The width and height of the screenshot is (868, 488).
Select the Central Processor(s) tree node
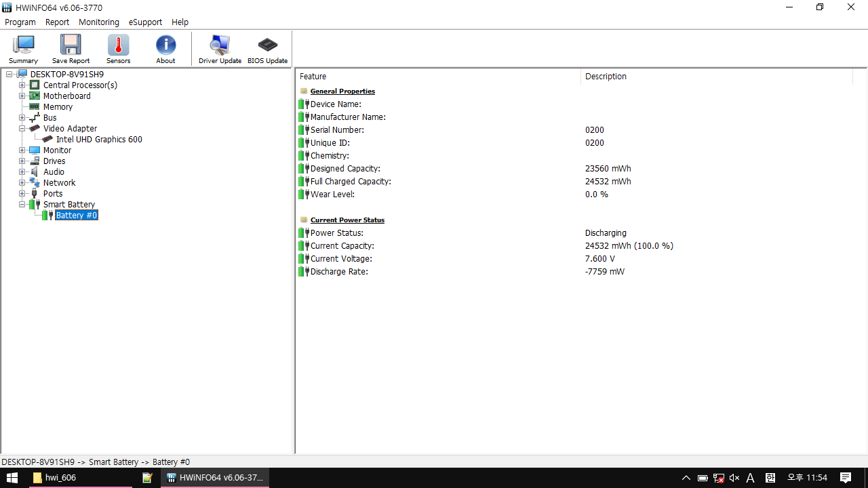point(80,85)
